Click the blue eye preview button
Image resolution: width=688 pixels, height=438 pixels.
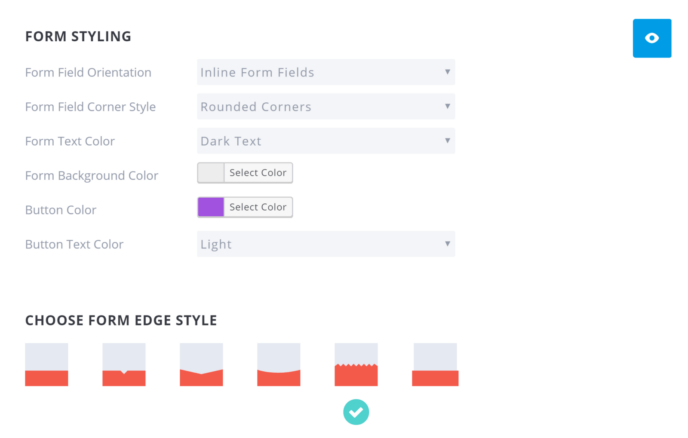coord(652,38)
